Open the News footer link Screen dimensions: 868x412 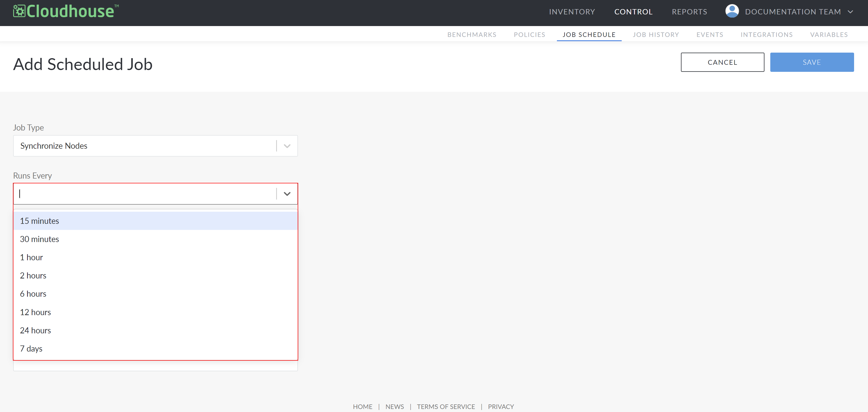[x=395, y=407]
